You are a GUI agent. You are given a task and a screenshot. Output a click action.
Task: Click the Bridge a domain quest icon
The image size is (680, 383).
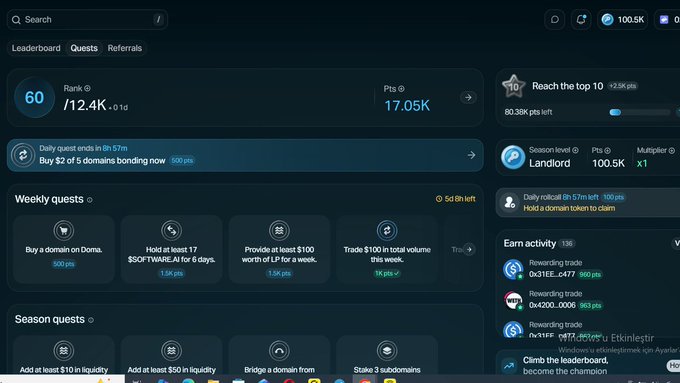click(279, 350)
